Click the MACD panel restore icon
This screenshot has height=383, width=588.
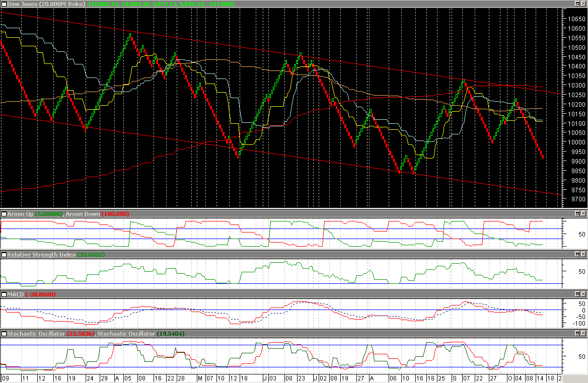point(577,294)
